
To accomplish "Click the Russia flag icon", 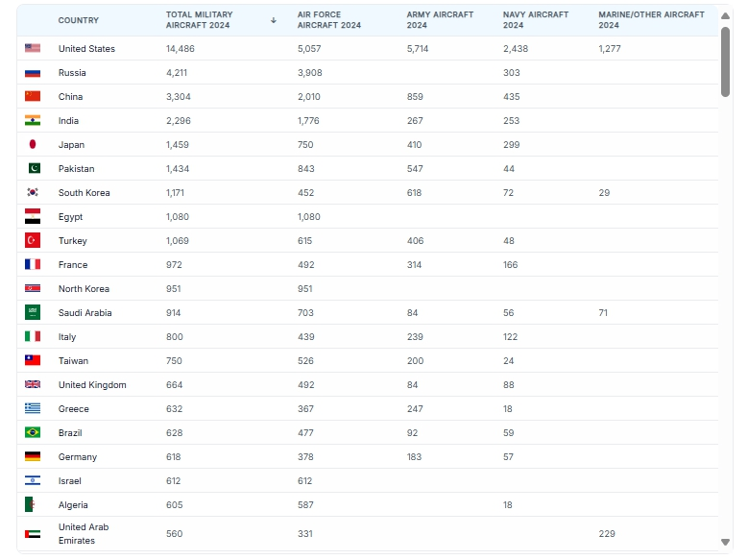I will (33, 72).
